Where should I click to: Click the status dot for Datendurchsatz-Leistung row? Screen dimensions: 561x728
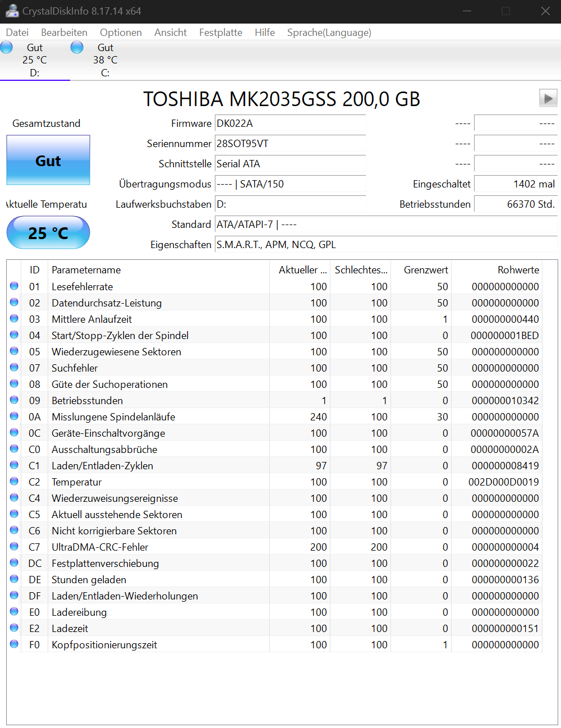14,302
